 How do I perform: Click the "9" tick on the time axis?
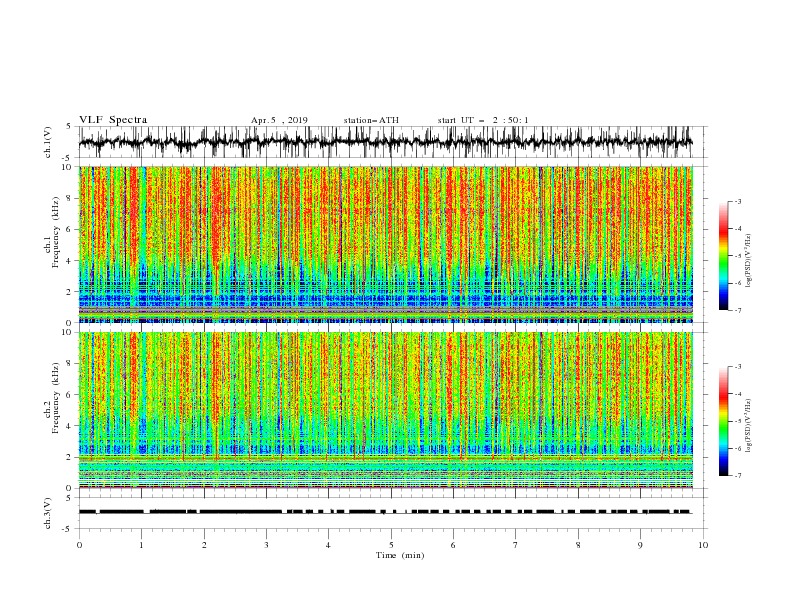[640, 545]
